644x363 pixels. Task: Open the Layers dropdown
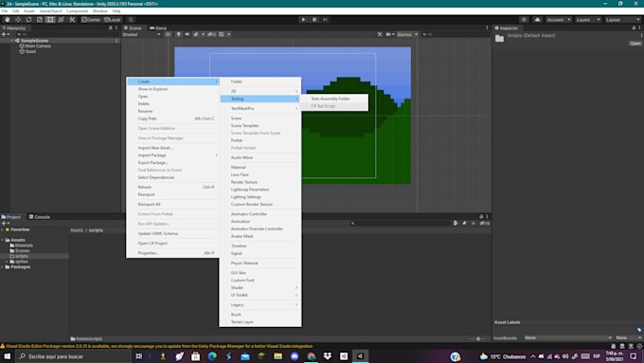point(588,20)
